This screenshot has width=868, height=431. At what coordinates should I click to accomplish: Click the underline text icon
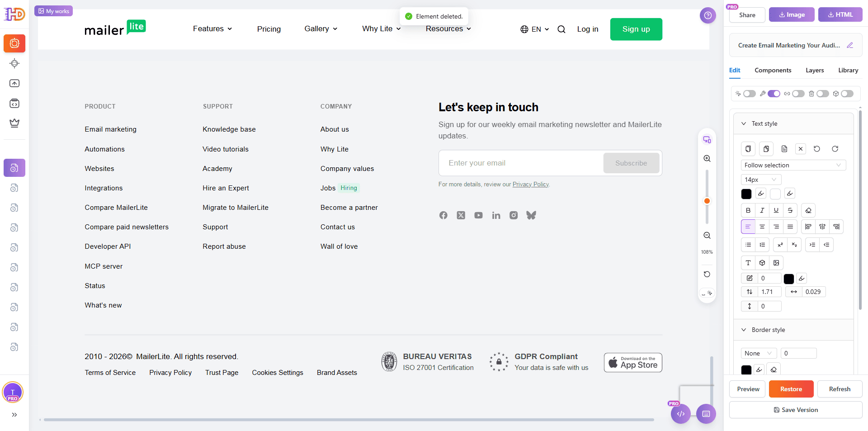[x=776, y=210]
